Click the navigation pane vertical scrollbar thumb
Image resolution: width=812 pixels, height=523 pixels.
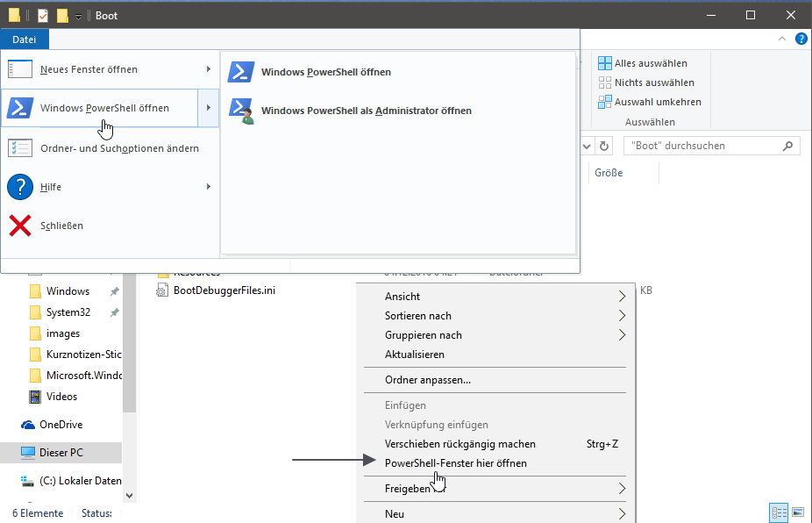tap(130, 342)
